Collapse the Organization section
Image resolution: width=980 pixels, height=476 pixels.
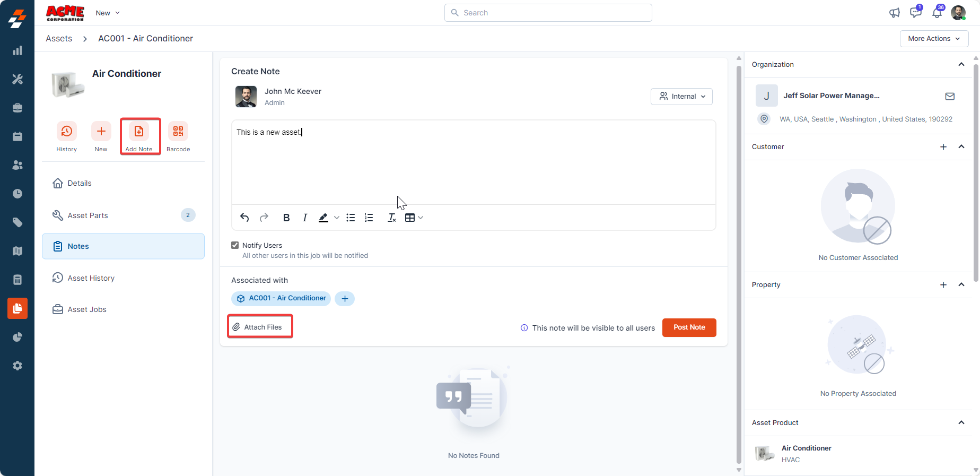(961, 64)
